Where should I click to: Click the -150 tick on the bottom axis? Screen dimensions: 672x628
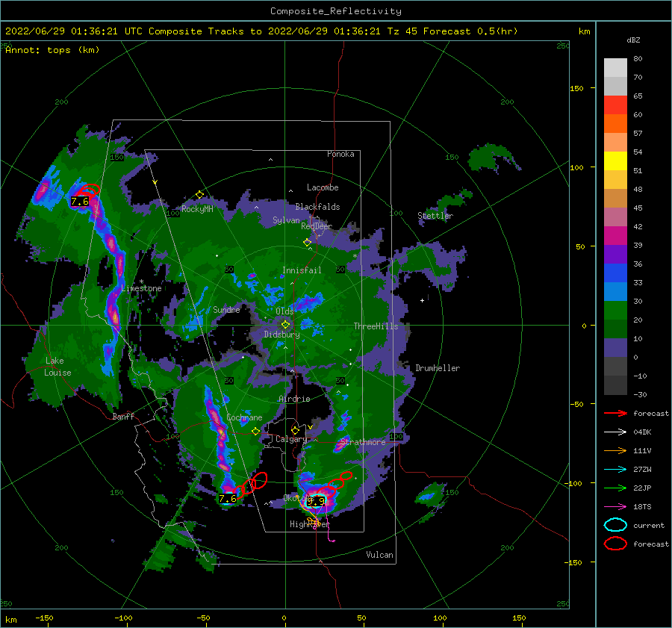(44, 618)
